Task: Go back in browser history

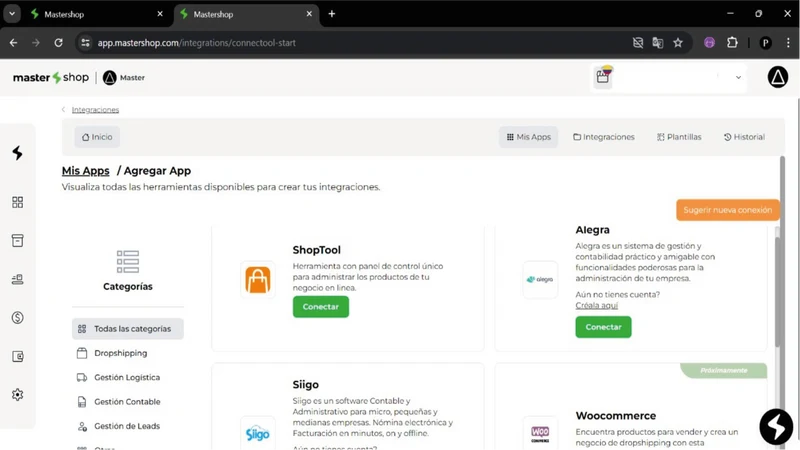Action: click(14, 43)
